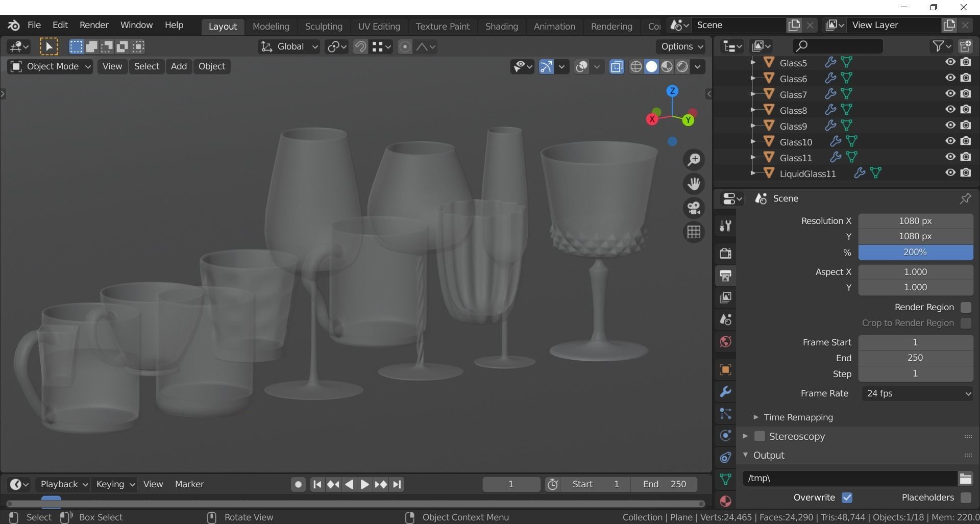
Task: Enable the Render Region checkbox
Action: (x=966, y=307)
